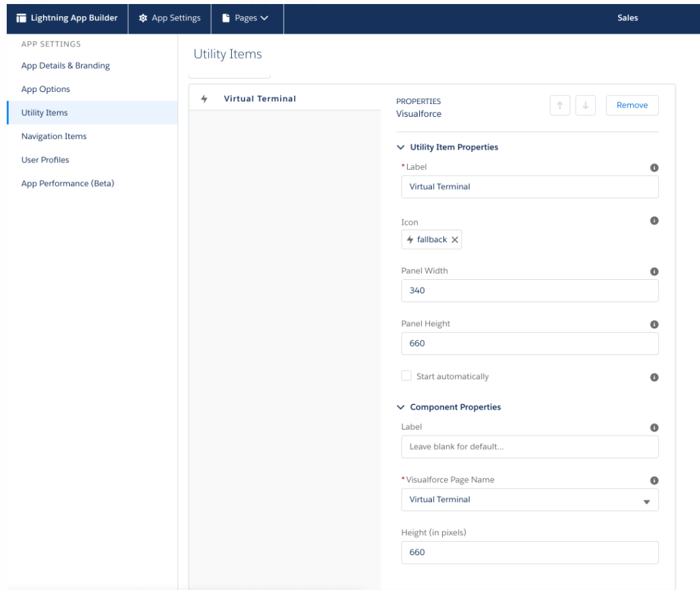The width and height of the screenshot is (700, 590).
Task: Click the Remove button
Action: (631, 105)
